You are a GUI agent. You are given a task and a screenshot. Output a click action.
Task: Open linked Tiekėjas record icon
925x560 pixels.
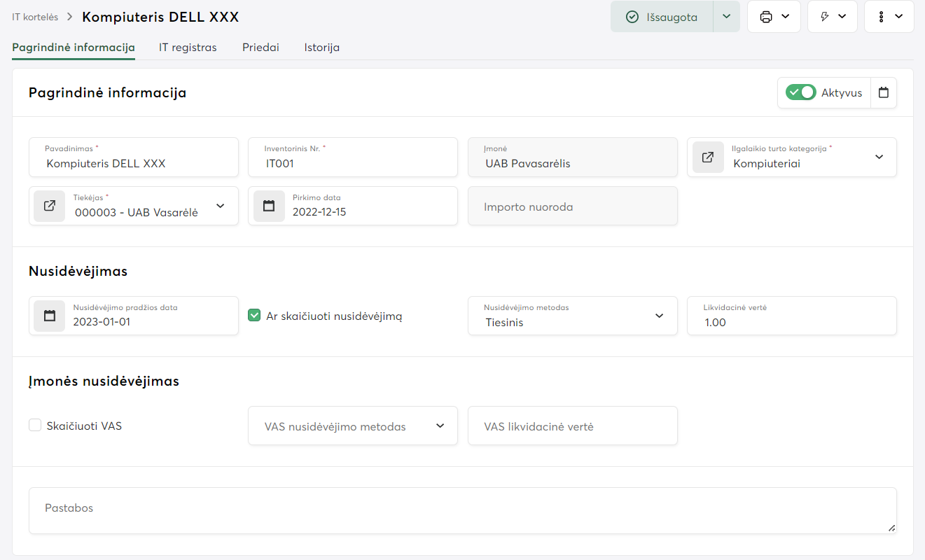click(x=49, y=206)
